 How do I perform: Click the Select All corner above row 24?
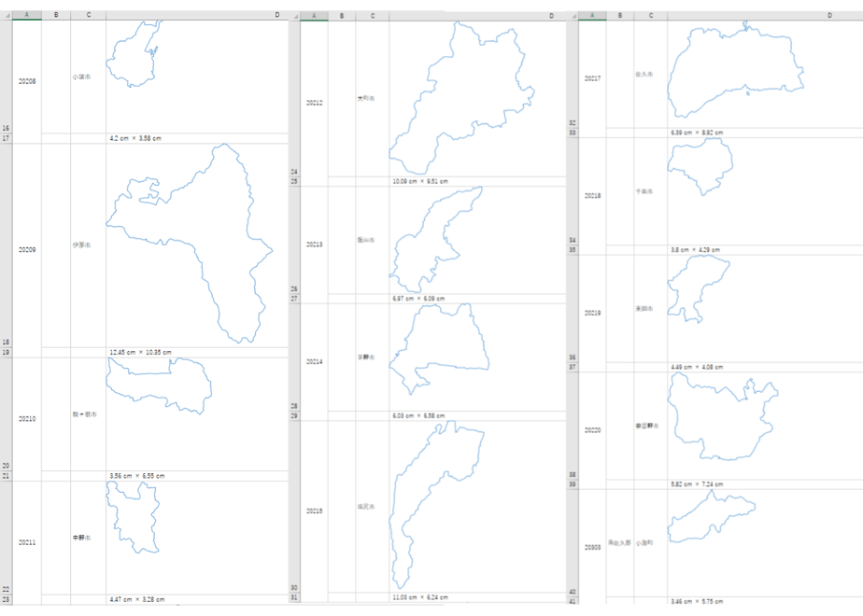(x=294, y=16)
